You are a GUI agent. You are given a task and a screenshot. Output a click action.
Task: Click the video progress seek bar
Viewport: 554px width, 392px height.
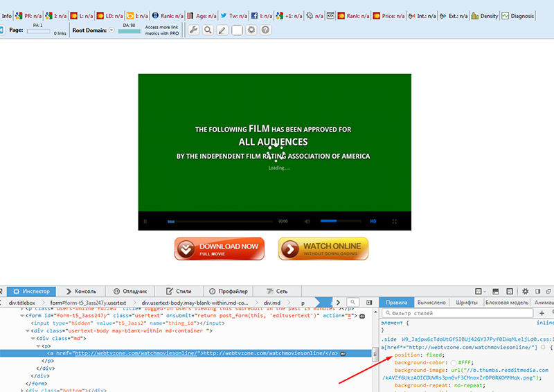tap(220, 222)
